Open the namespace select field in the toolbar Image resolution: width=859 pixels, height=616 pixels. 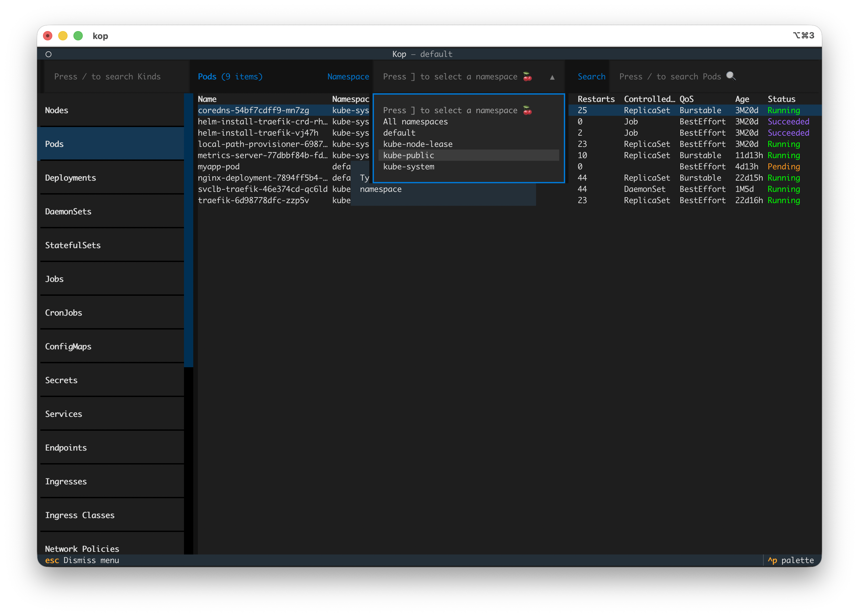pyautogui.click(x=469, y=76)
